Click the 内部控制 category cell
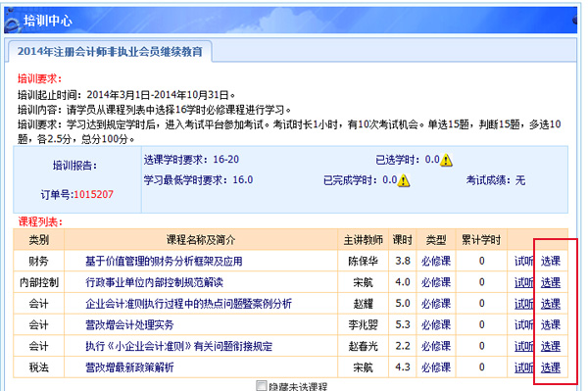Screen dimensions: 588x391 (39, 282)
